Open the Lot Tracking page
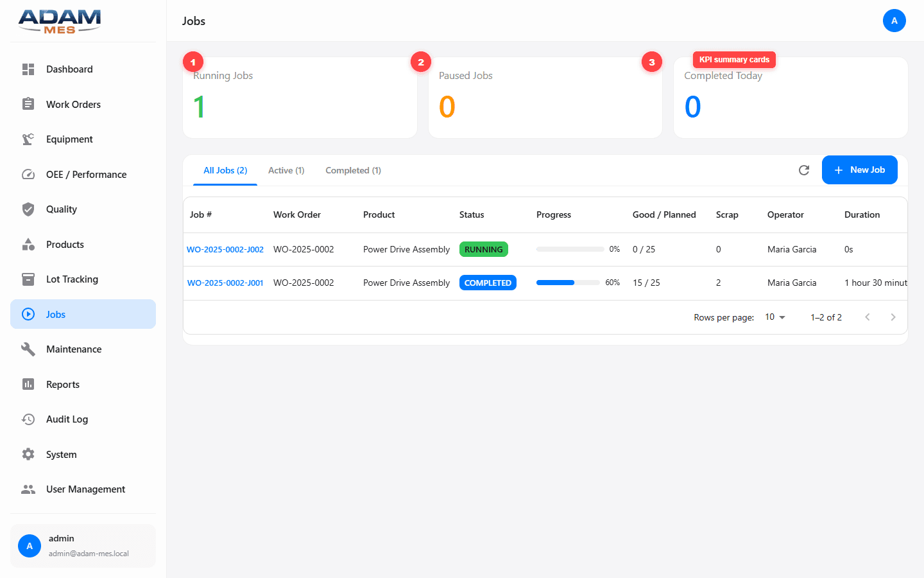This screenshot has width=924, height=578. [x=28, y=279]
